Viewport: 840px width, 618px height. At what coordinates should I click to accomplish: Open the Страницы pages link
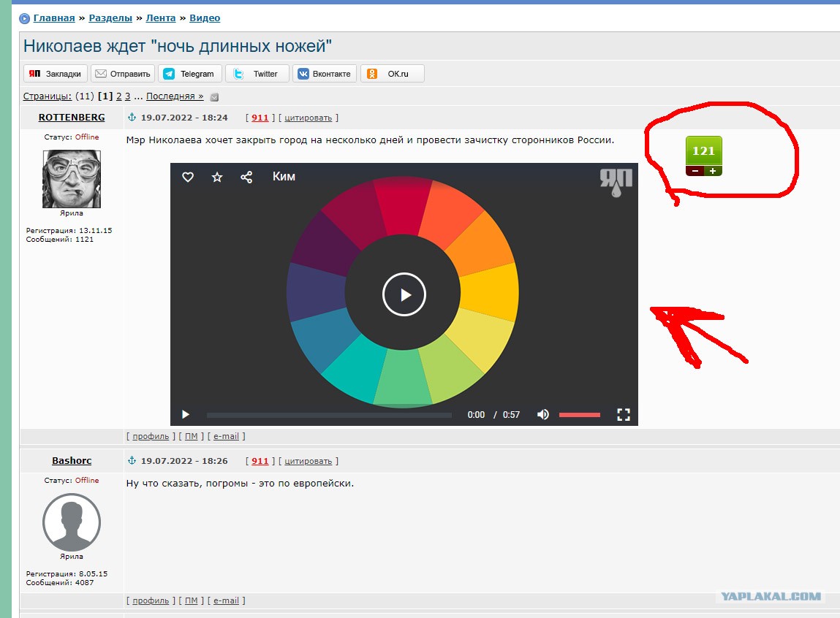click(x=47, y=96)
